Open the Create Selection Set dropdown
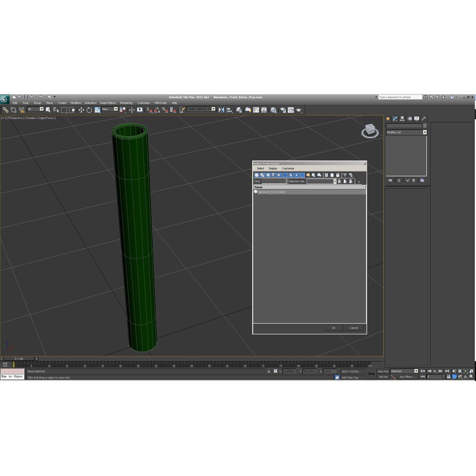The image size is (476, 476). 201,109
